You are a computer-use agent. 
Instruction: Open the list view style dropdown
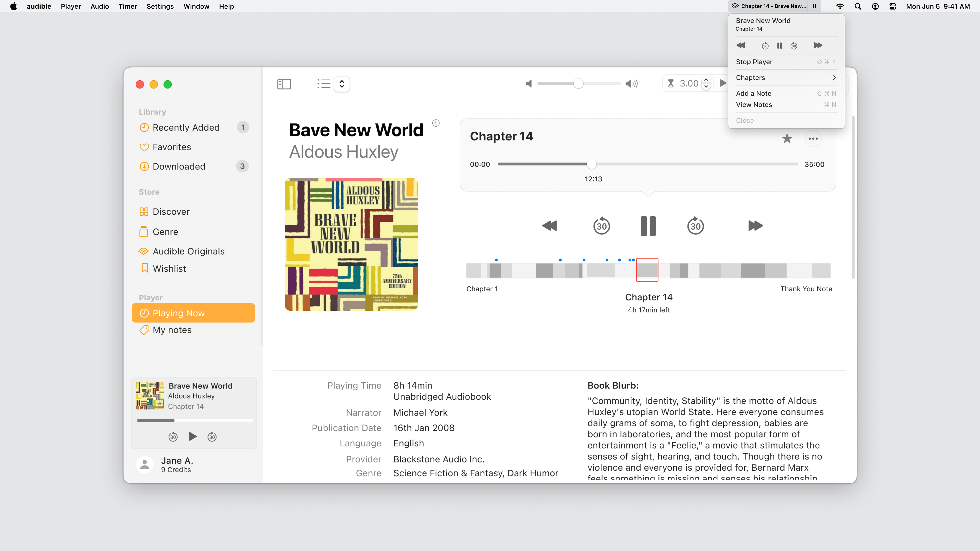coord(342,84)
